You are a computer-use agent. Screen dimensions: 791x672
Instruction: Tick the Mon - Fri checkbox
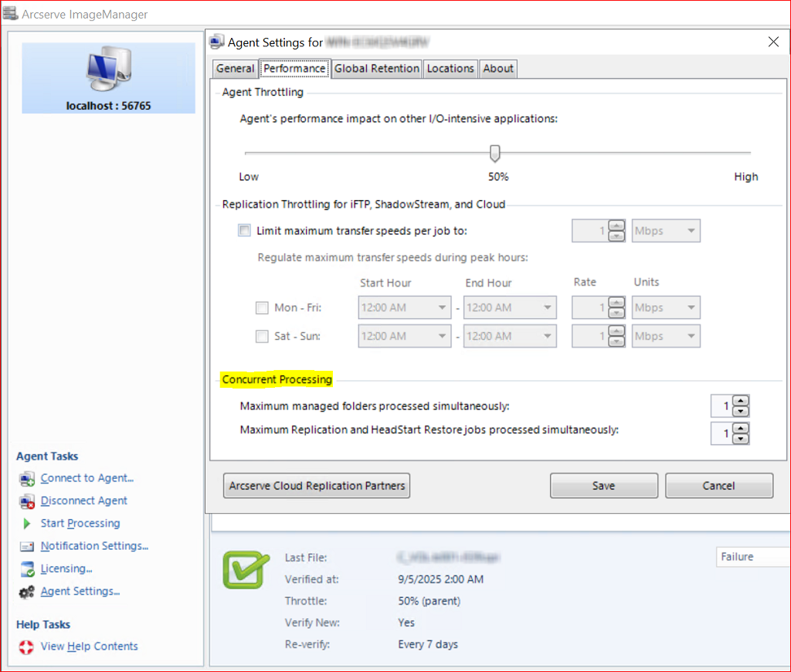coord(262,307)
